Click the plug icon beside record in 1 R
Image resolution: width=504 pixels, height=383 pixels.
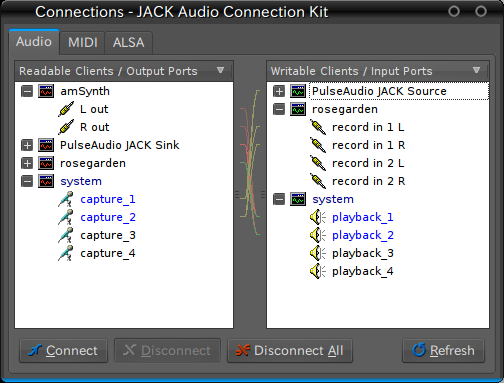coord(318,145)
